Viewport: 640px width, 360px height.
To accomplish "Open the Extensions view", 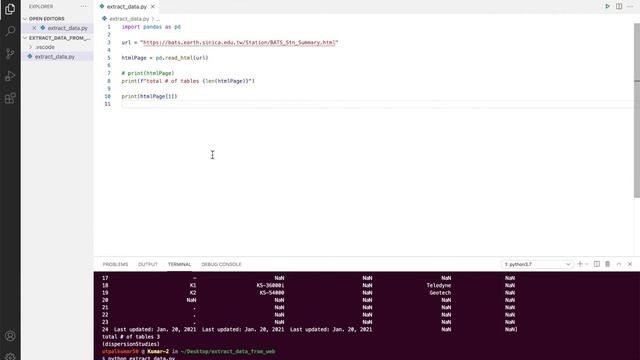I will [x=10, y=98].
